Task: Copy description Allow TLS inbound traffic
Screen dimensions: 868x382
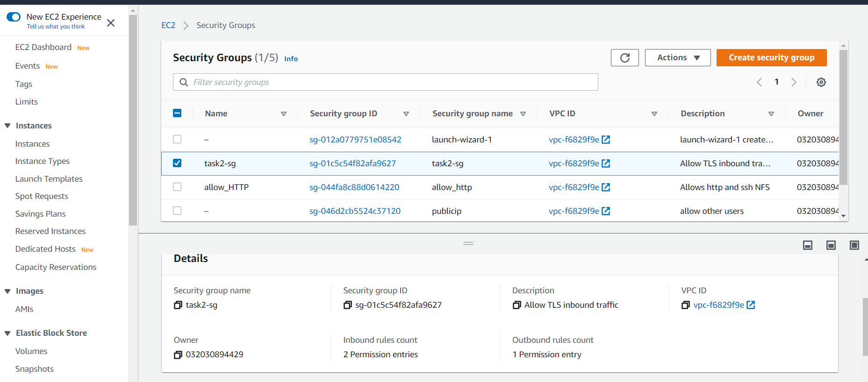Action: pyautogui.click(x=516, y=305)
